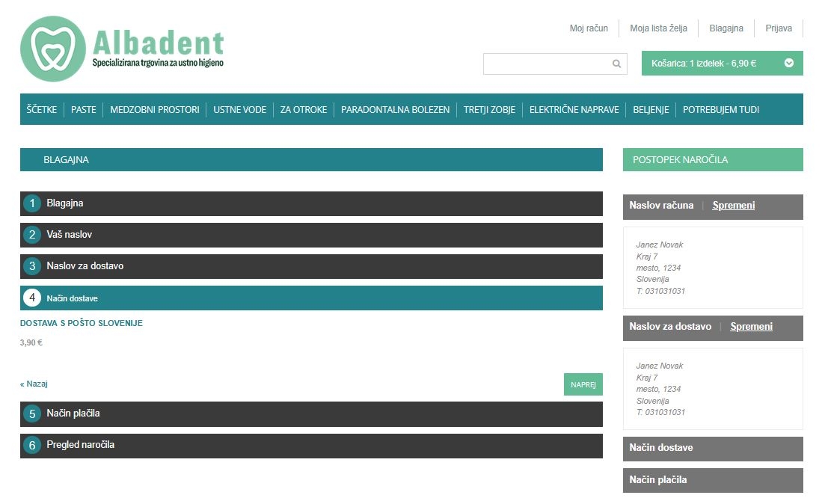Open the ELEKTRIČNE NAPRAVE menu

pos(574,110)
